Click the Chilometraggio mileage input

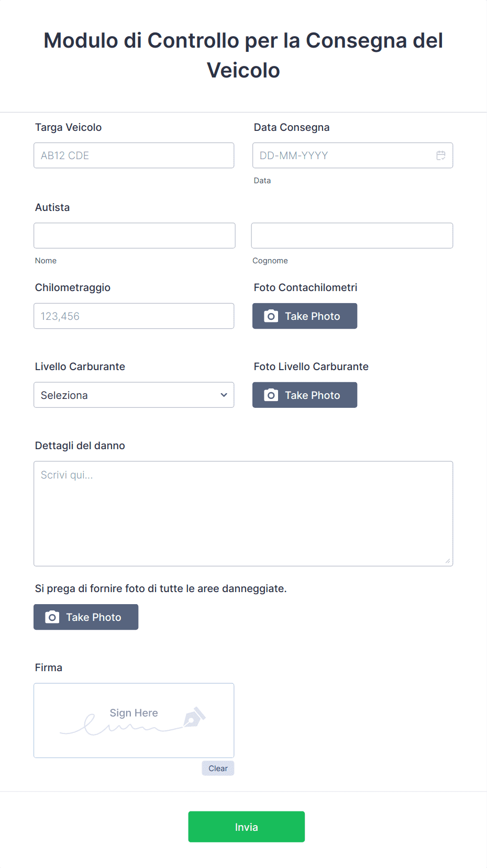click(134, 316)
